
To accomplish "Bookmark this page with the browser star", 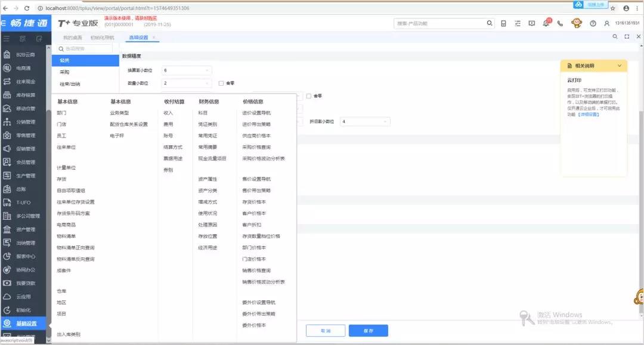I will point(613,8).
